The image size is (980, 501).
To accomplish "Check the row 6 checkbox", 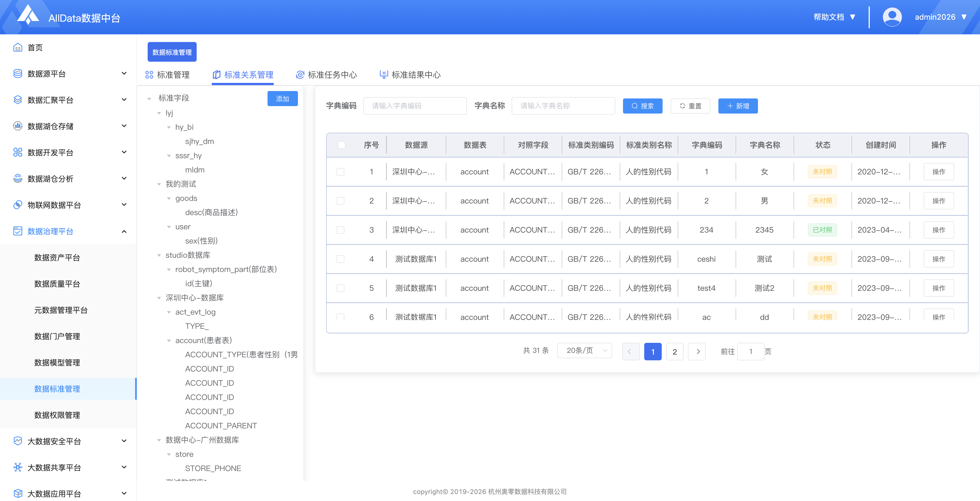I will [x=341, y=317].
